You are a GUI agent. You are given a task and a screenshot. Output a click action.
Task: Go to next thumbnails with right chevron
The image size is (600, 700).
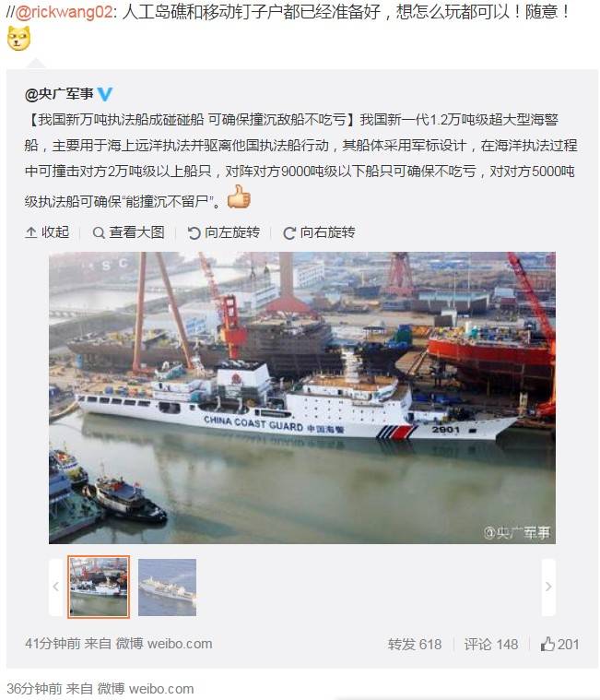tap(548, 587)
